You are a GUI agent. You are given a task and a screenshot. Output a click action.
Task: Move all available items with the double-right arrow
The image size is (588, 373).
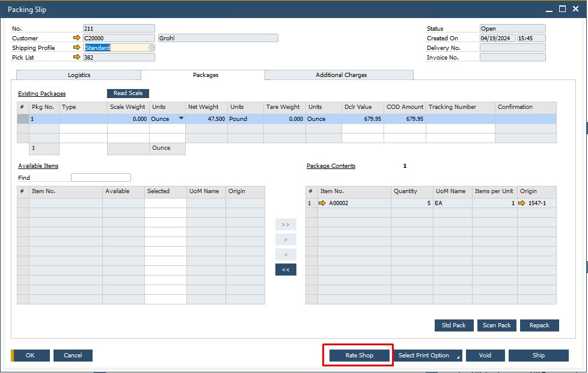tap(286, 224)
